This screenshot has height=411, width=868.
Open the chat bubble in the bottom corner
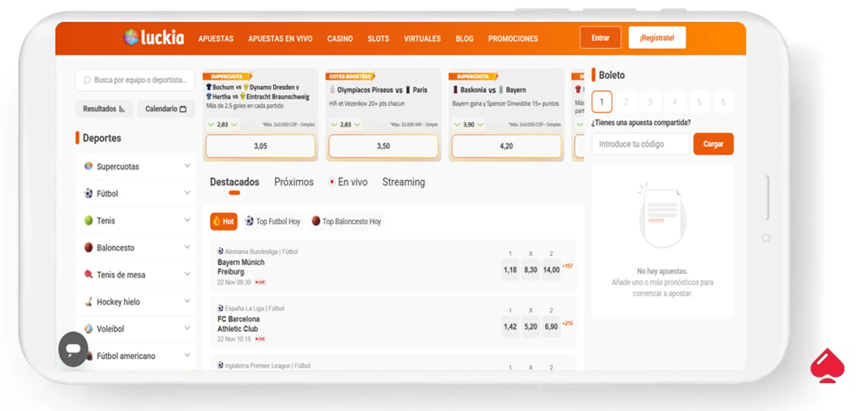73,348
